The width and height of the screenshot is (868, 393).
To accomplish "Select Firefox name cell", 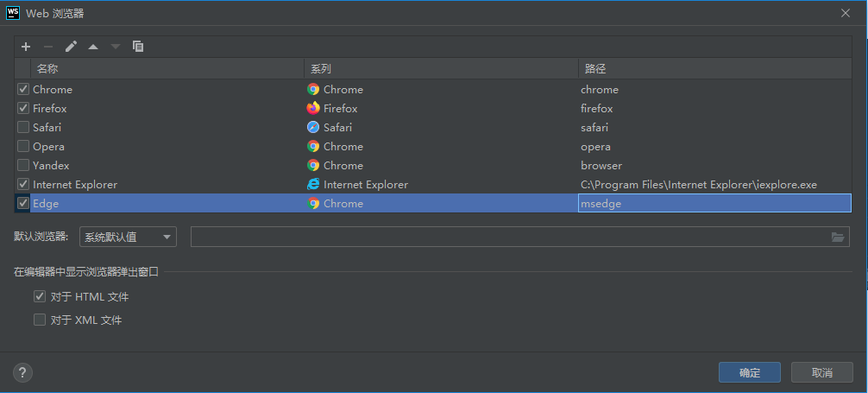I will click(x=167, y=108).
